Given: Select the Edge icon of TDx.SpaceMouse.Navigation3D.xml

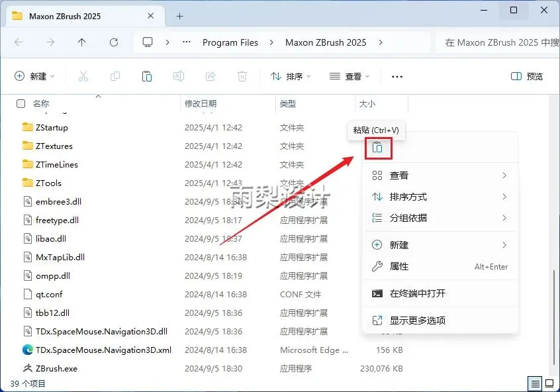Looking at the screenshot, I should (28, 350).
